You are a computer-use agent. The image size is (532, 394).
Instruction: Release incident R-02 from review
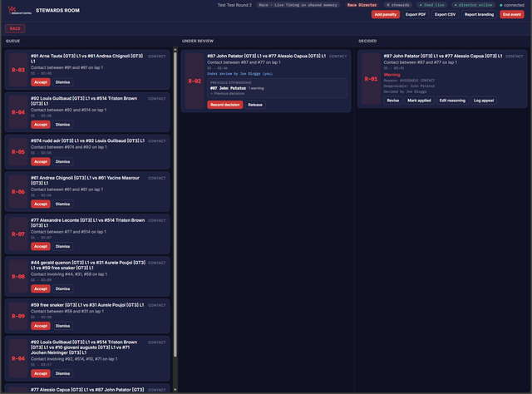pyautogui.click(x=255, y=105)
